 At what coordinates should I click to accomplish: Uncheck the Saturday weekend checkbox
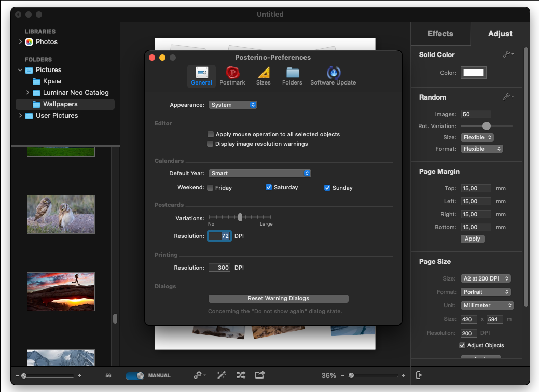tap(269, 187)
